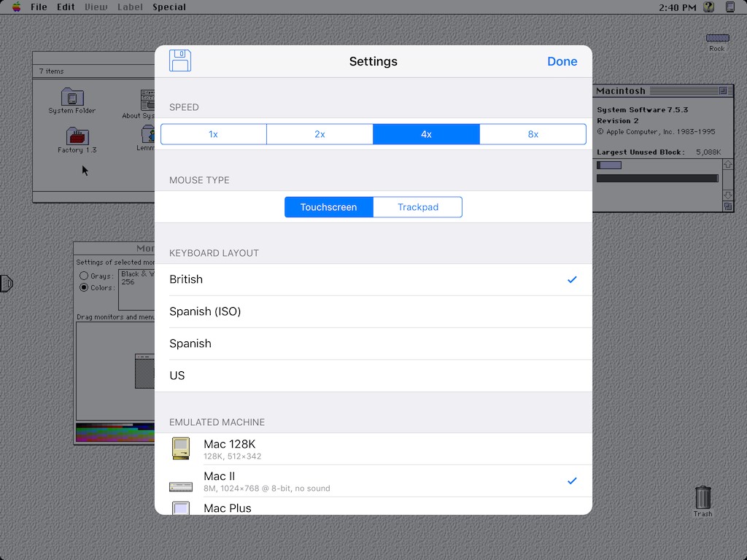
Task: Select Colors radio button in Monitors
Action: pyautogui.click(x=84, y=287)
